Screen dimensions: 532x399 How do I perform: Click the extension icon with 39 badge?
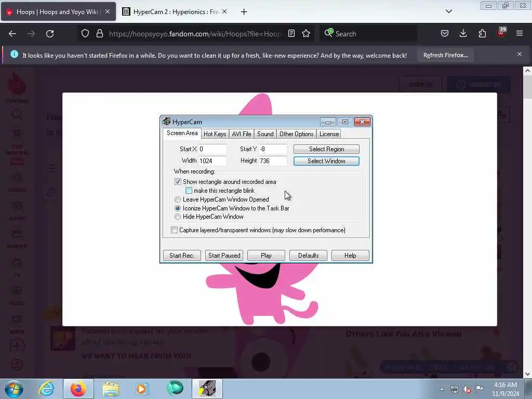pyautogui.click(x=501, y=33)
